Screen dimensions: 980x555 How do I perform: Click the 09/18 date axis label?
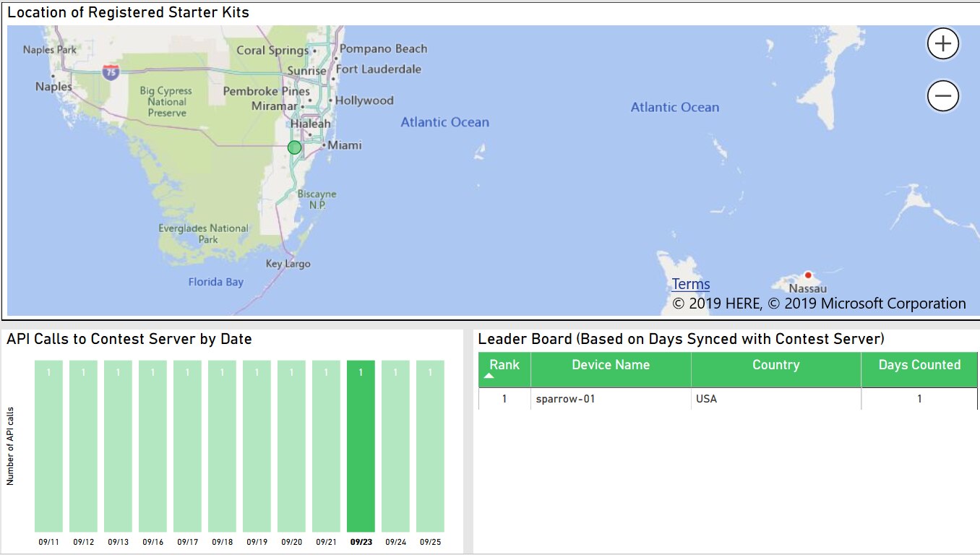coord(222,542)
